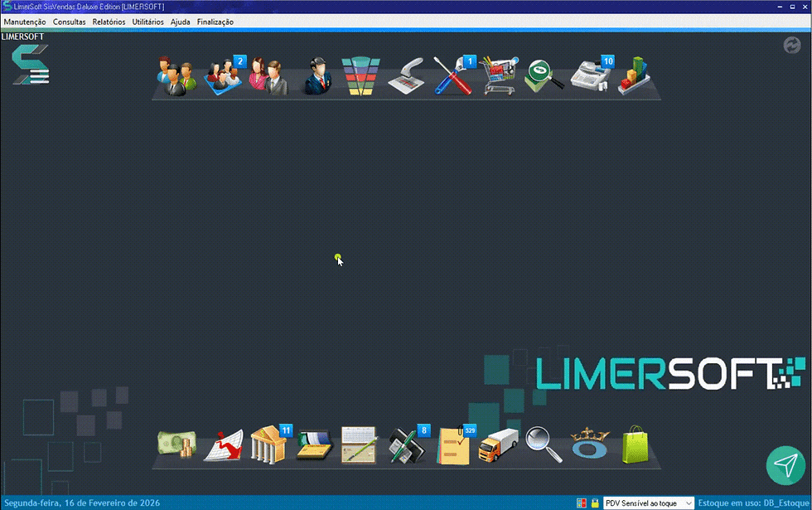Screen dimensions: 812x510
Task: Click the delivery truck icon
Action: tap(498, 444)
